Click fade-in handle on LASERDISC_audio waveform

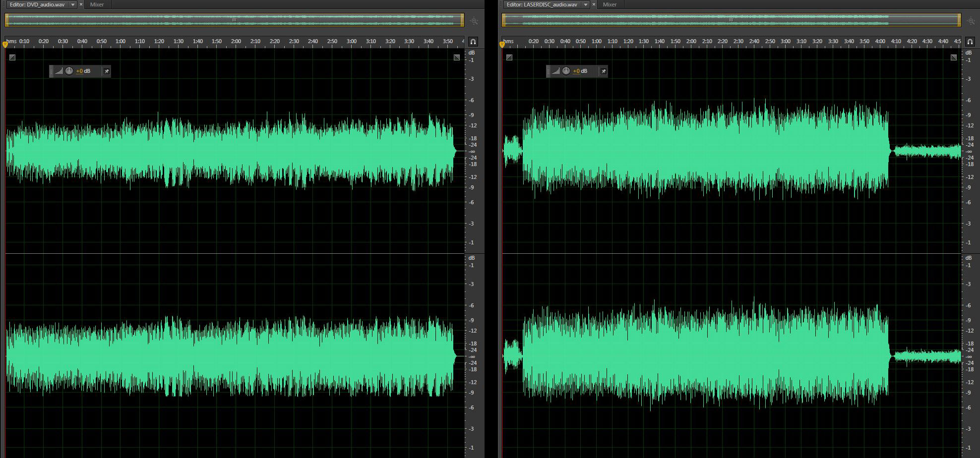point(509,57)
